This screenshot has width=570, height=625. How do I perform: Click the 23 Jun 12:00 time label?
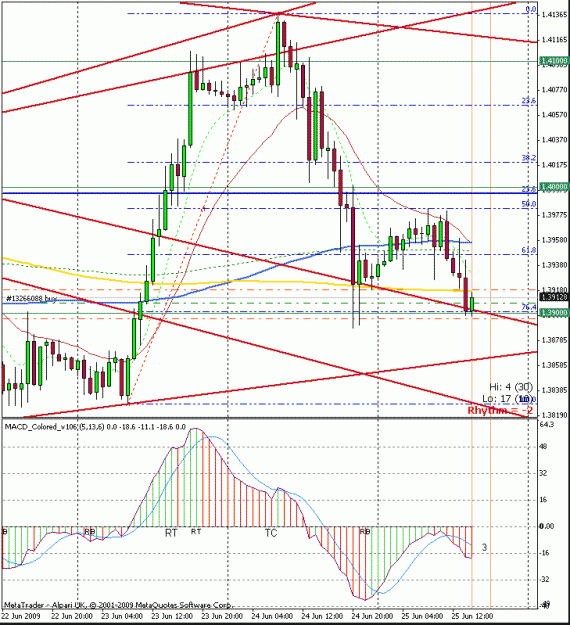(x=173, y=616)
